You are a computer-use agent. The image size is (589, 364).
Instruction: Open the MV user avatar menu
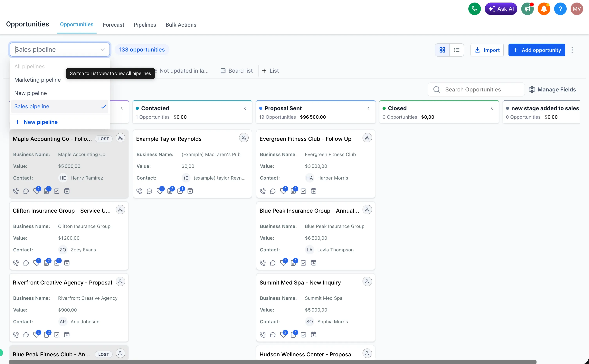pyautogui.click(x=577, y=9)
